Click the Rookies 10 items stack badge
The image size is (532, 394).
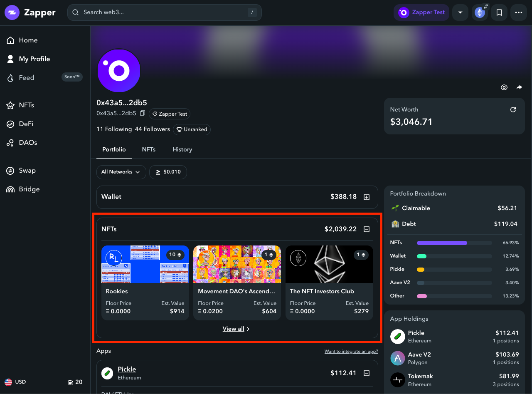point(175,255)
